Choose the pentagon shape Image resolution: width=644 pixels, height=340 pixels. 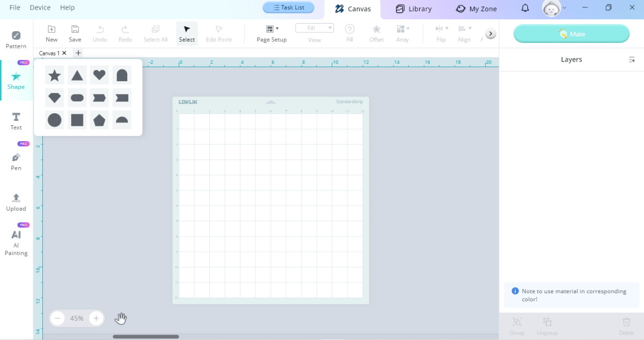[x=99, y=120]
